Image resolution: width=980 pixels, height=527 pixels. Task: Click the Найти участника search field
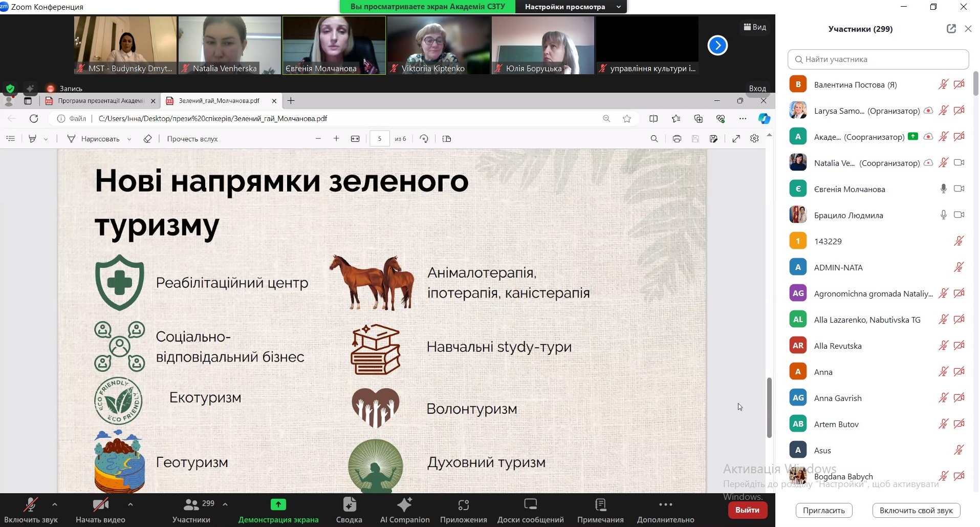click(x=878, y=59)
